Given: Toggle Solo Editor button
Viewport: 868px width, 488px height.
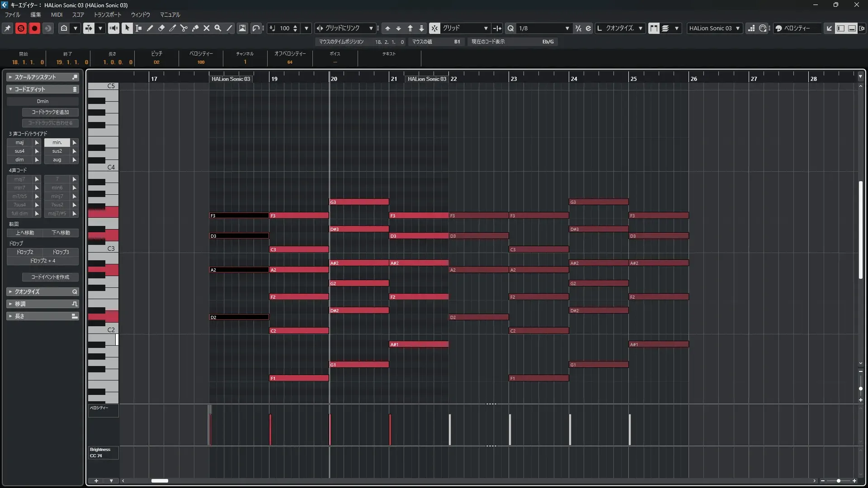Looking at the screenshot, I should [21, 28].
